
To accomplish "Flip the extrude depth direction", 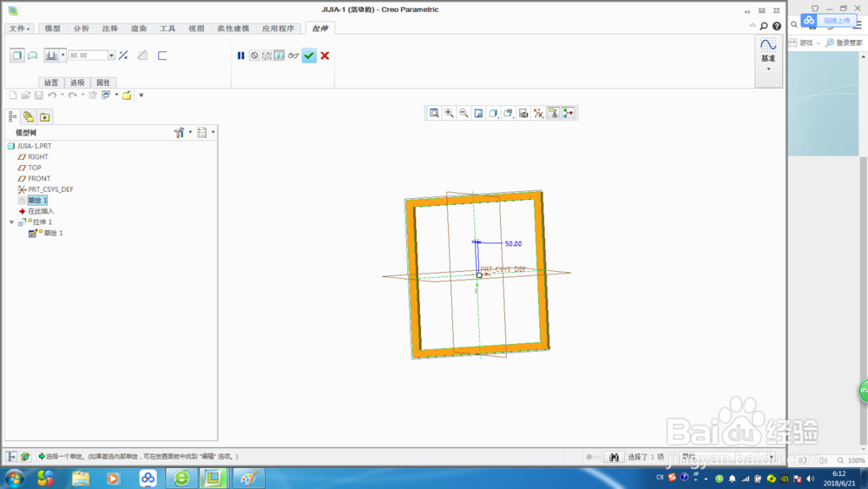I will coord(123,56).
